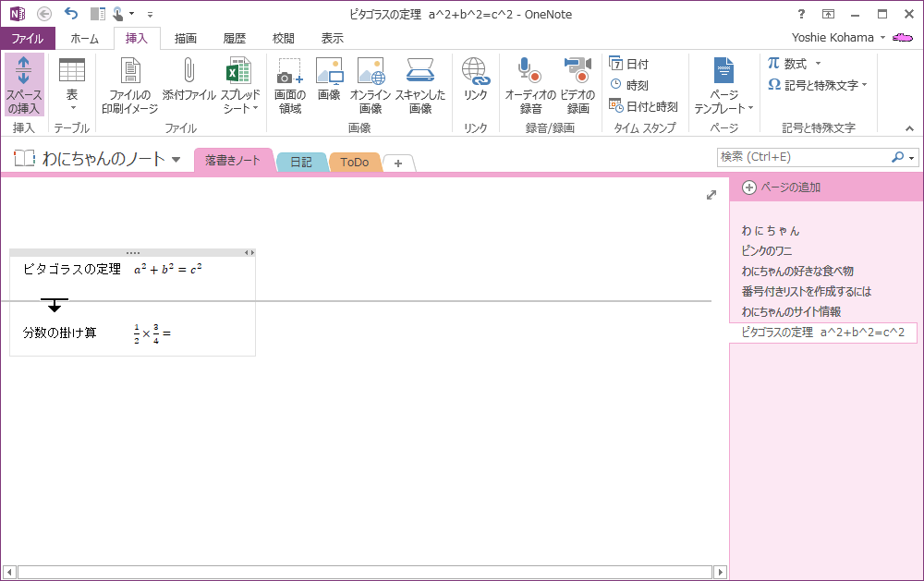Toggle touch/mouse mode button
The height and width of the screenshot is (581, 924).
tap(118, 14)
